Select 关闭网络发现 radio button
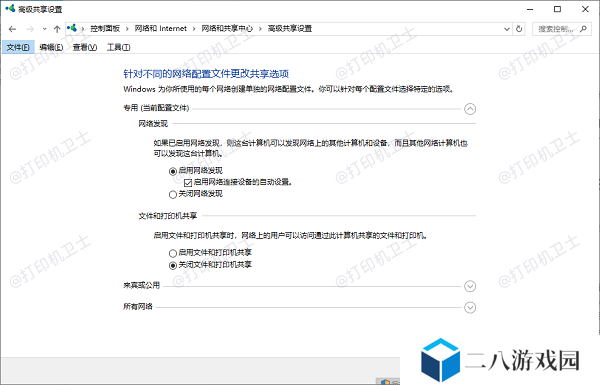The height and width of the screenshot is (385, 600). tap(173, 194)
